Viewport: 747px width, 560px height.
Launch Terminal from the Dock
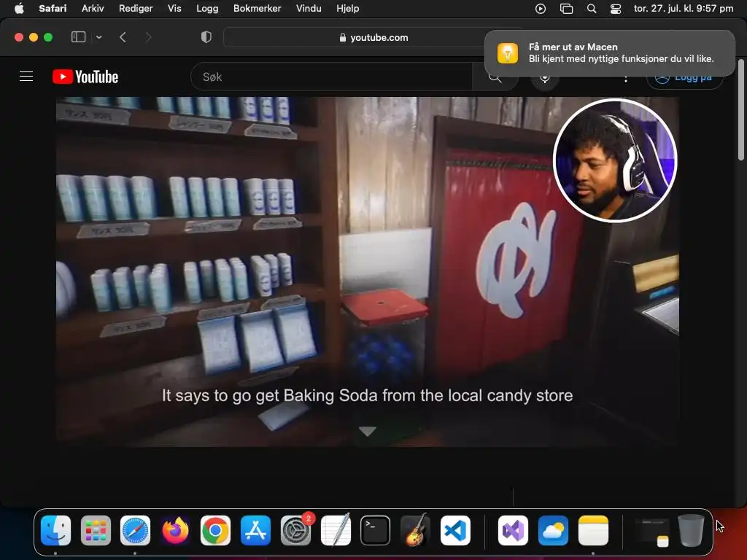pyautogui.click(x=376, y=531)
